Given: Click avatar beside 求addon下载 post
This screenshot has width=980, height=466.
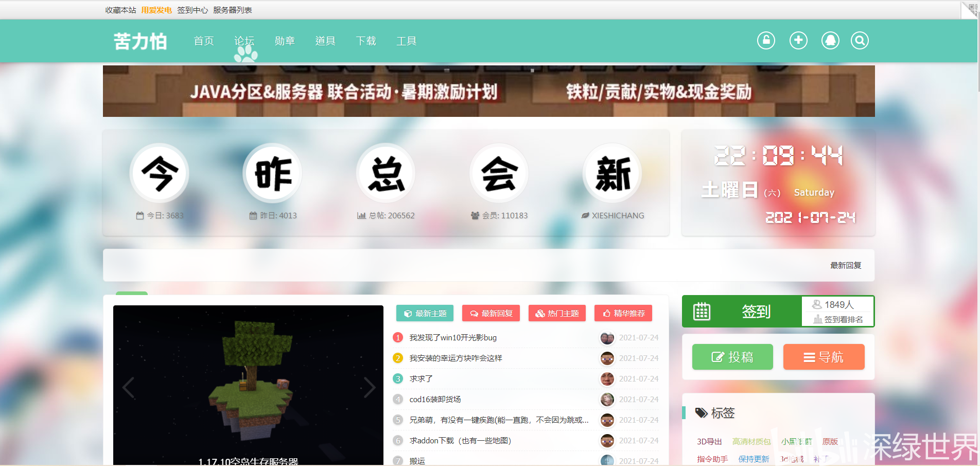Looking at the screenshot, I should pyautogui.click(x=607, y=441).
